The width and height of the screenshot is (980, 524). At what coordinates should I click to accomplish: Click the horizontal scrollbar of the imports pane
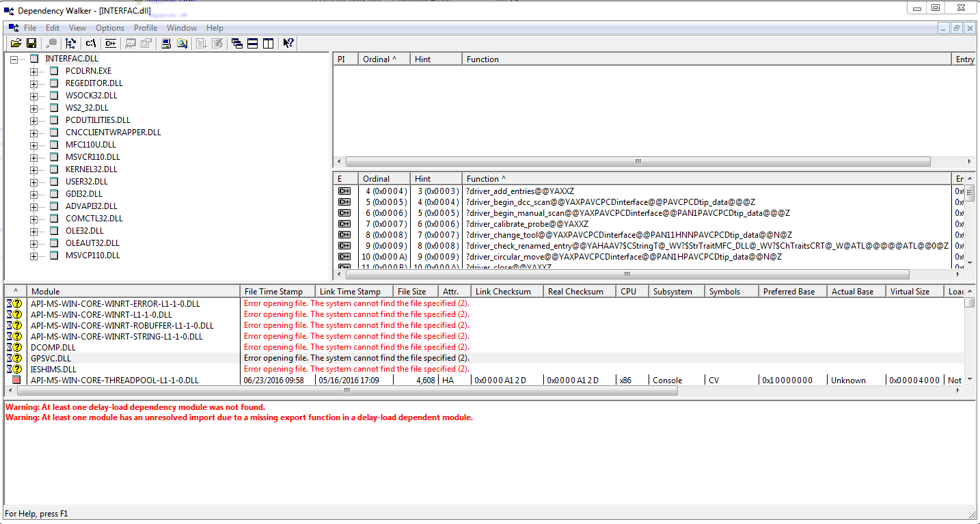[x=638, y=162]
